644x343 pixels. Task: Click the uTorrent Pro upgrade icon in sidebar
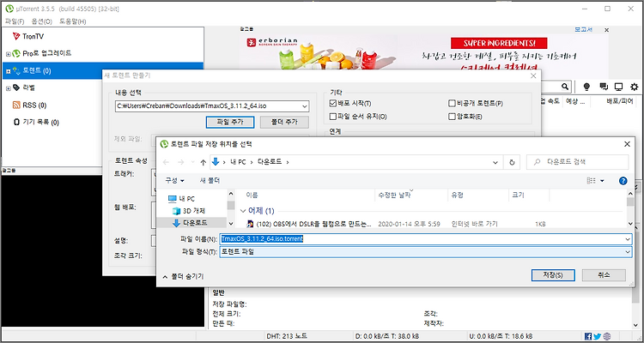(x=16, y=53)
